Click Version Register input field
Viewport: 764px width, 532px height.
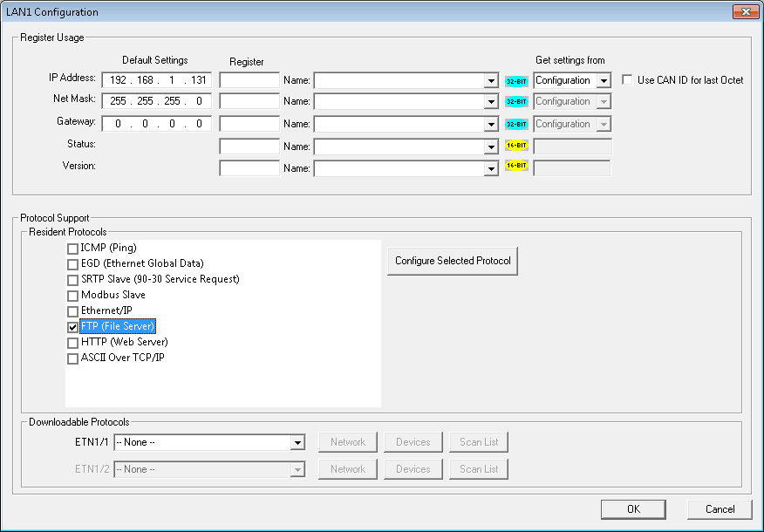click(x=249, y=168)
